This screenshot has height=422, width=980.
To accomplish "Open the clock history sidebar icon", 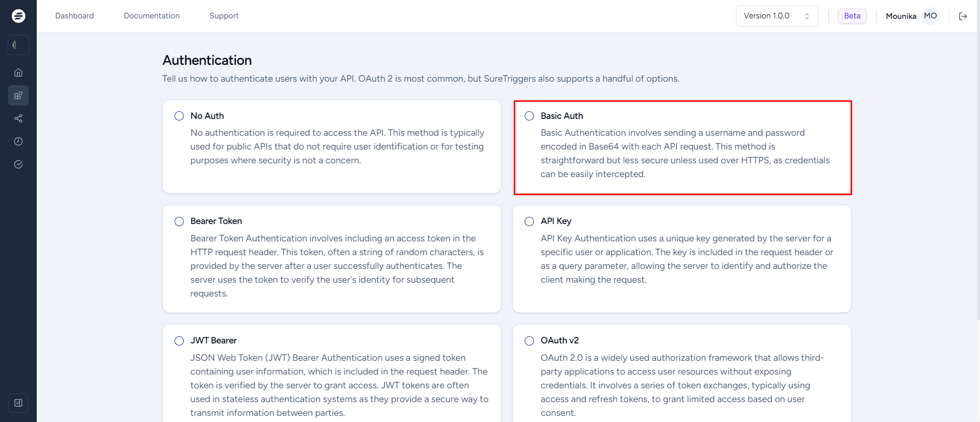I will [x=18, y=141].
